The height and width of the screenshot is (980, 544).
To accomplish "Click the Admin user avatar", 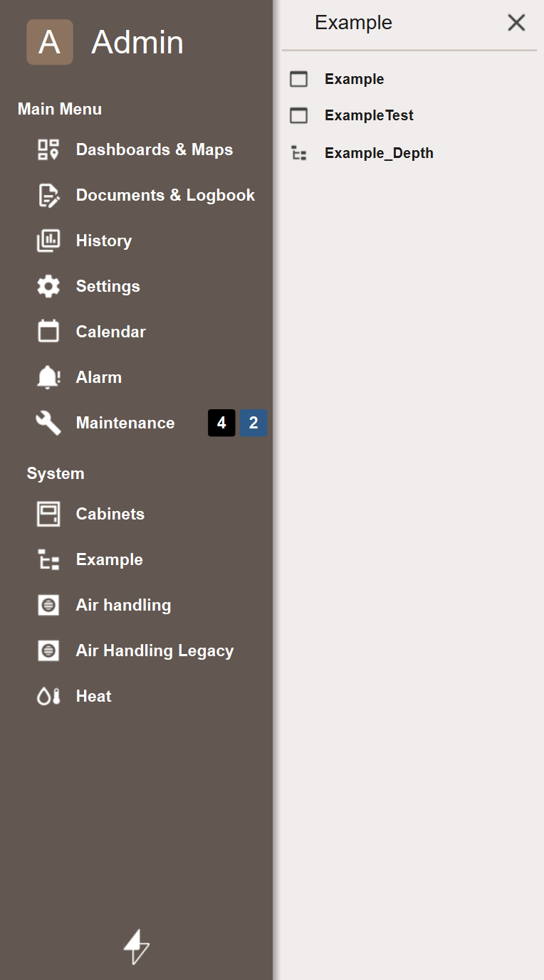I will (50, 42).
